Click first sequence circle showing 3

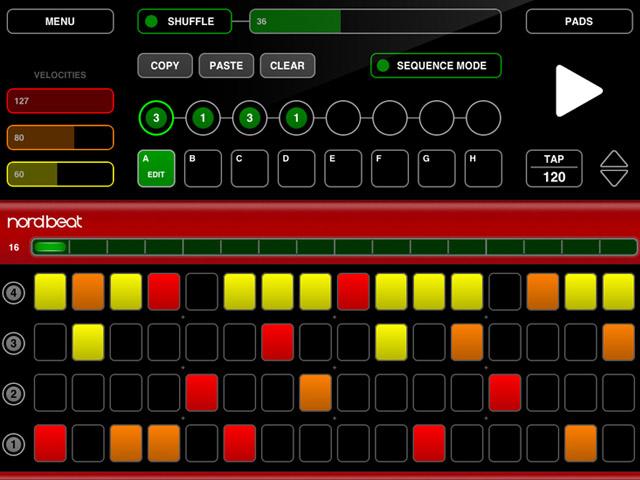pyautogui.click(x=155, y=118)
